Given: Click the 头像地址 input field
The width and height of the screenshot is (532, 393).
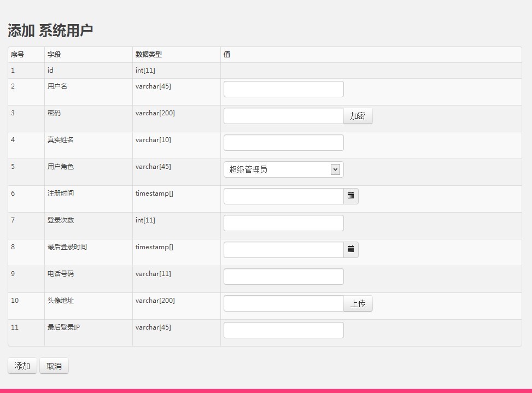Looking at the screenshot, I should pos(283,303).
